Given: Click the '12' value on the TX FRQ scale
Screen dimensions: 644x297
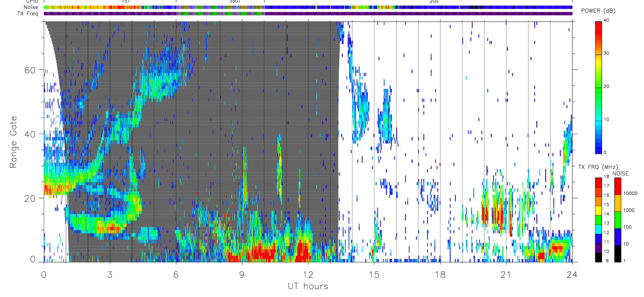Looking at the screenshot, I should point(606,233).
